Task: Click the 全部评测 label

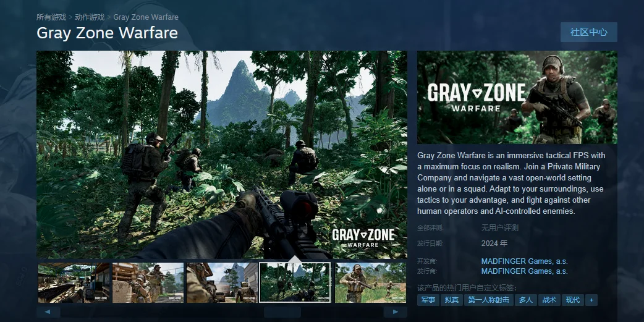Action: (430, 228)
